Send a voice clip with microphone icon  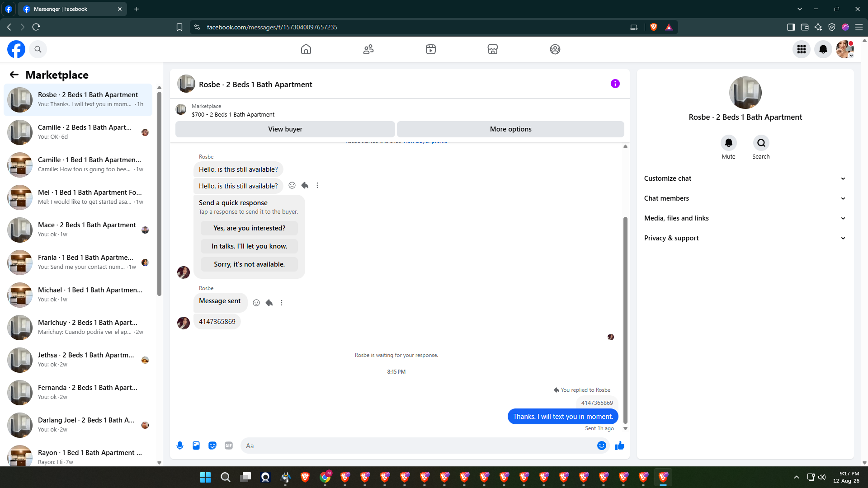click(x=180, y=446)
